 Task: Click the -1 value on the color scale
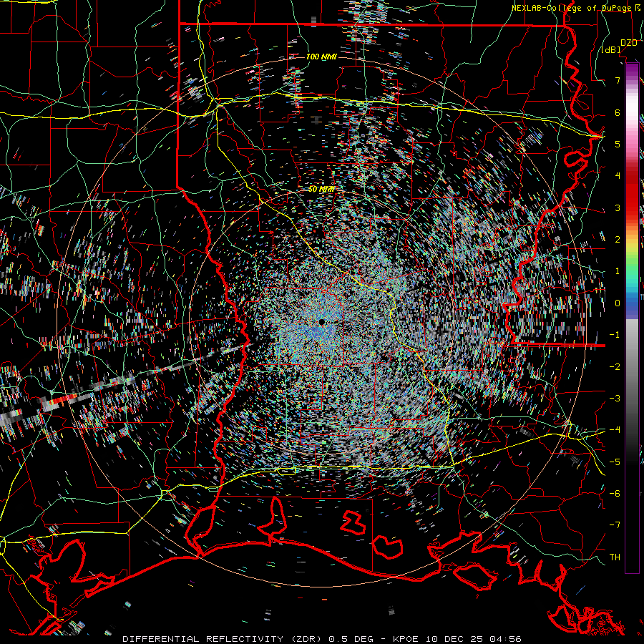(x=615, y=335)
